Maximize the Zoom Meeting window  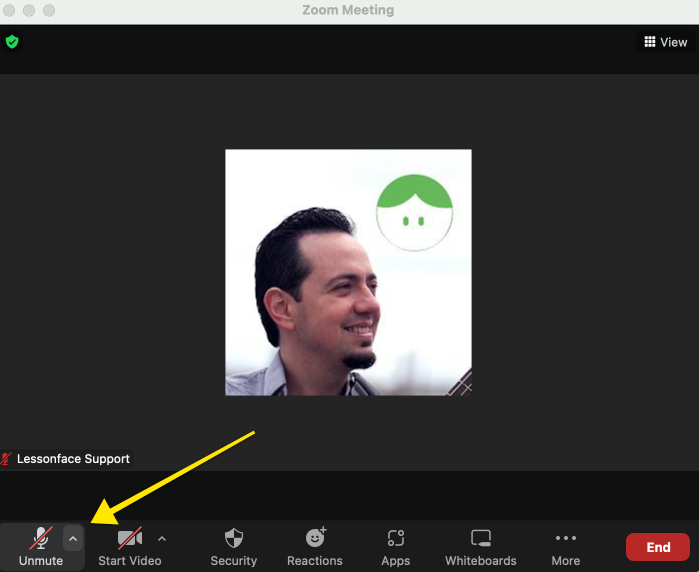coord(51,10)
